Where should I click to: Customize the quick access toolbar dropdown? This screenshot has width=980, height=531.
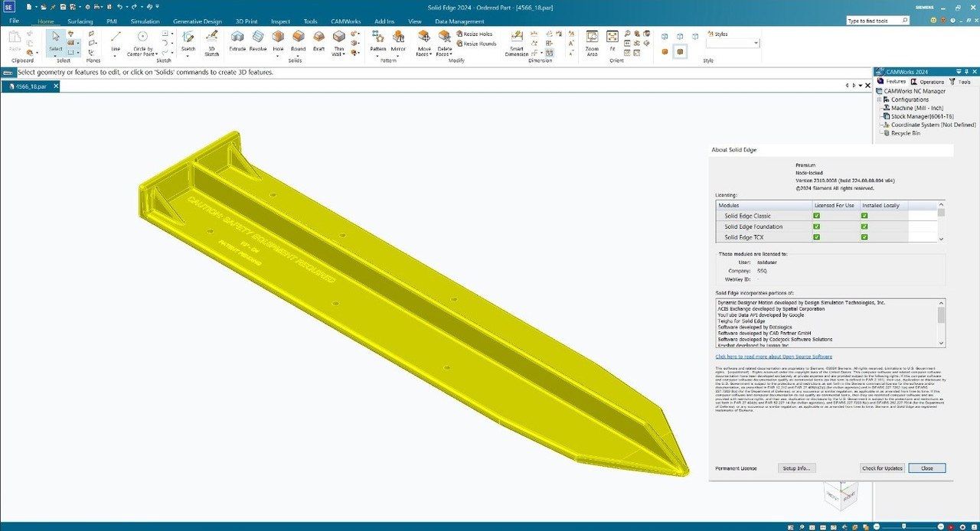pyautogui.click(x=158, y=7)
